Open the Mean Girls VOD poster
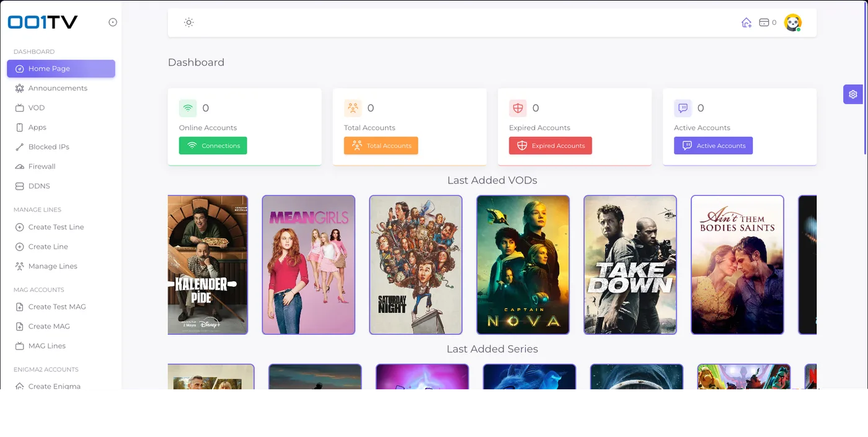Viewport: 868px width, 437px height. pos(309,265)
